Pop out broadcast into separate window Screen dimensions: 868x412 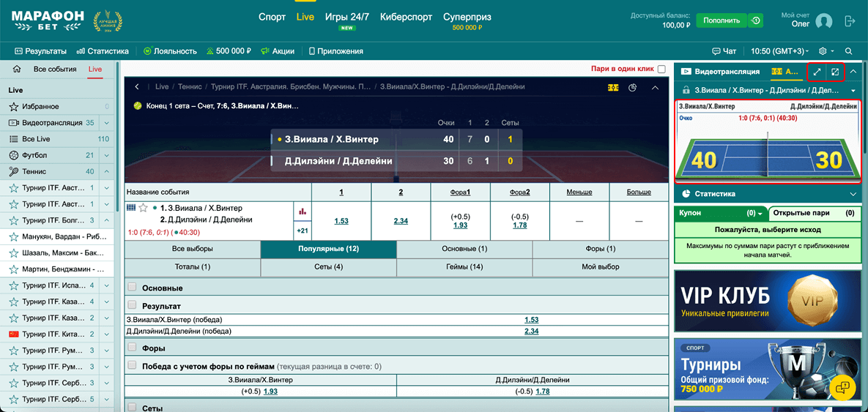[835, 72]
